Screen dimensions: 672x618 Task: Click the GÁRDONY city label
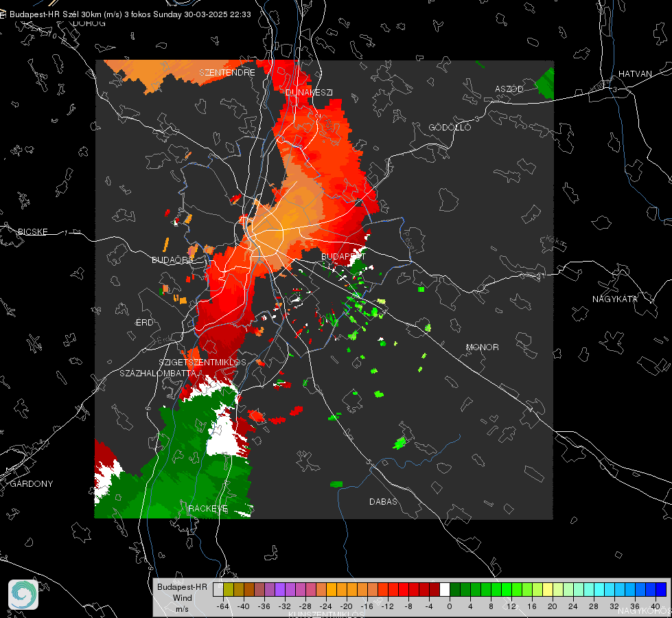click(32, 484)
